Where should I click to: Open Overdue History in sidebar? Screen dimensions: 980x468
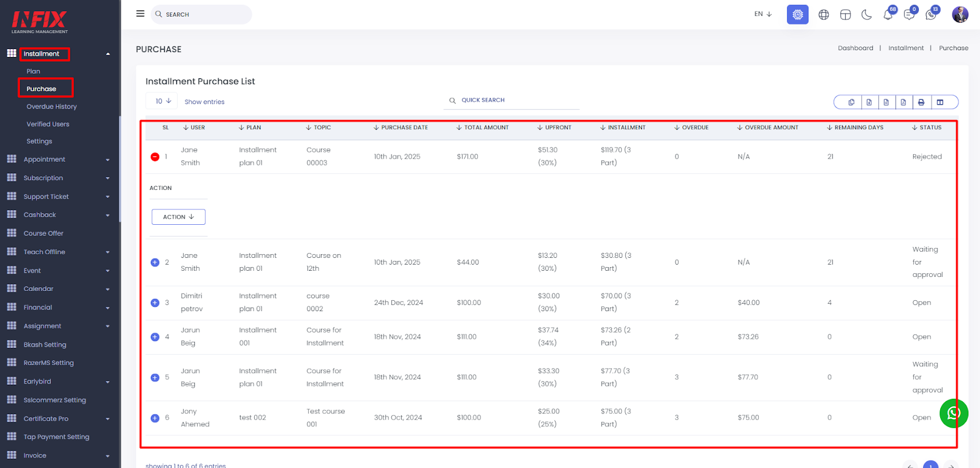[x=51, y=107]
